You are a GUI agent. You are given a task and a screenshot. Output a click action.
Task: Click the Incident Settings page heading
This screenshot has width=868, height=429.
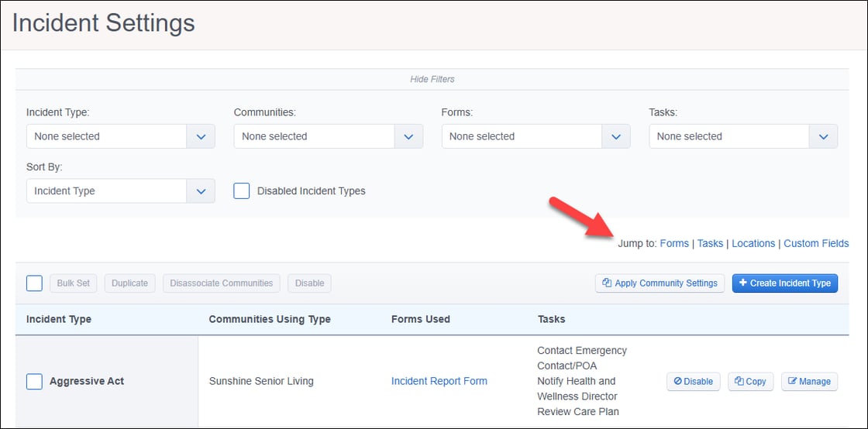coord(104,23)
